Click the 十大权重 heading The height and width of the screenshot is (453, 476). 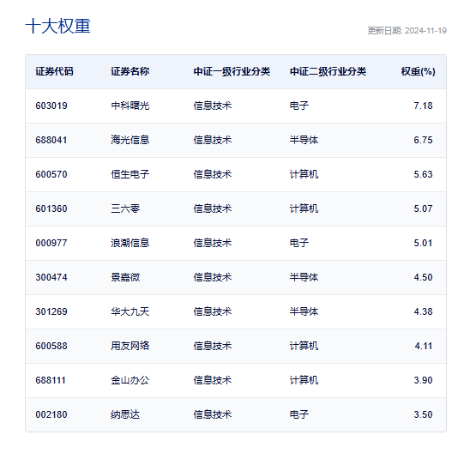click(x=58, y=26)
